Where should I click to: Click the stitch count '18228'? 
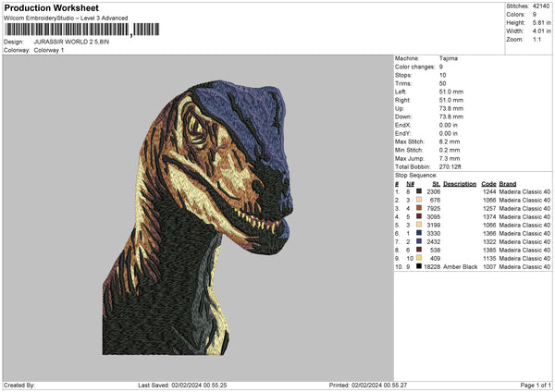point(432,266)
